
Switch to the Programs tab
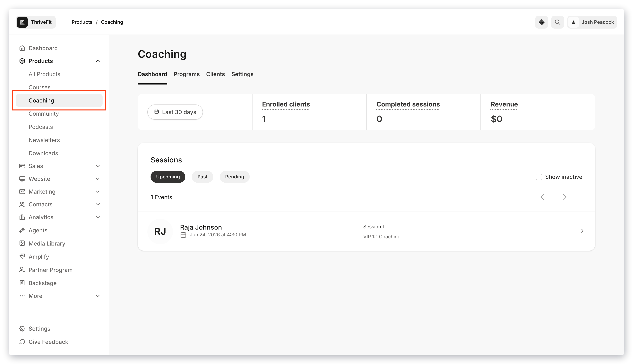click(x=187, y=74)
